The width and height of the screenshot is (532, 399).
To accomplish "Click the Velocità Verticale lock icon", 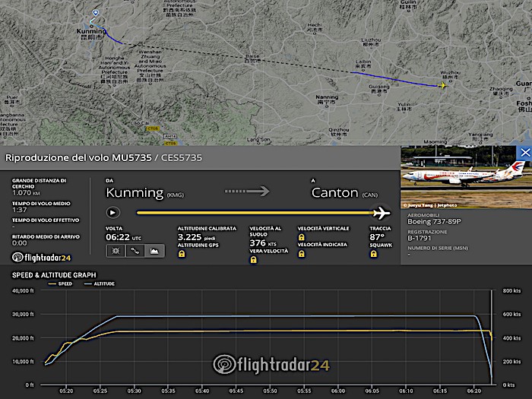I will point(301,237).
